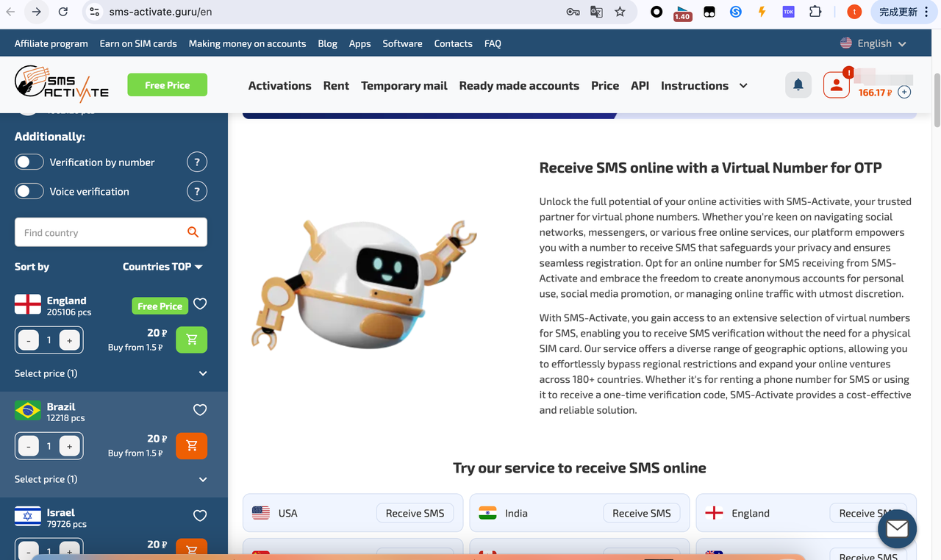The width and height of the screenshot is (941, 560).
Task: Favorite Israel with the heart icon
Action: click(x=200, y=516)
